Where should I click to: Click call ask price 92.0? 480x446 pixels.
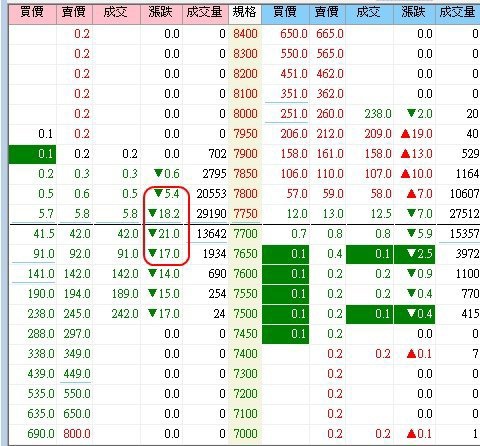point(80,254)
